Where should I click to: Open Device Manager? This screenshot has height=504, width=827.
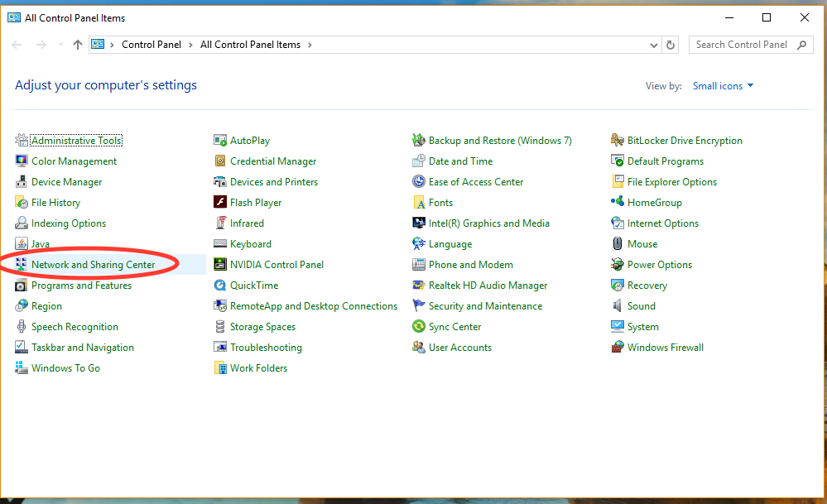coord(67,181)
